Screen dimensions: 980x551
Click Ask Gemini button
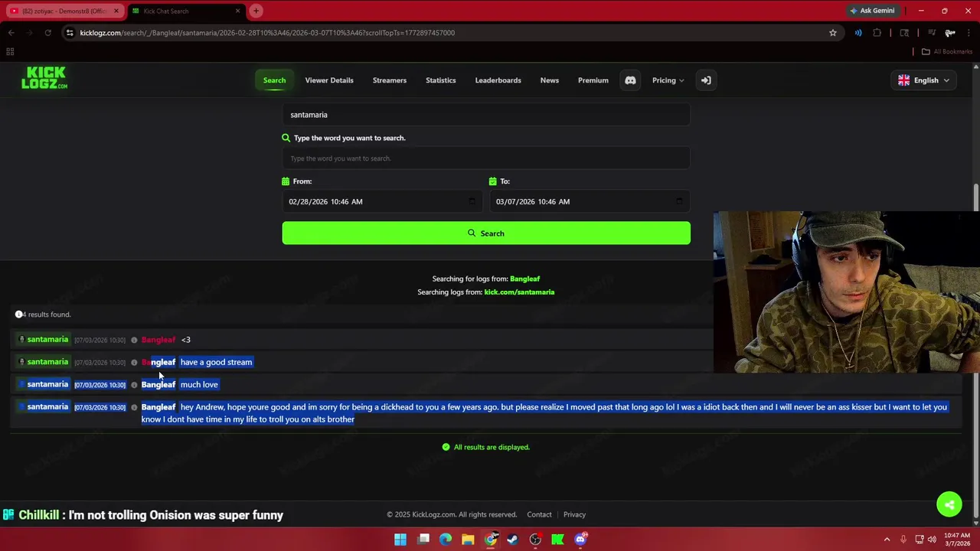pos(872,11)
